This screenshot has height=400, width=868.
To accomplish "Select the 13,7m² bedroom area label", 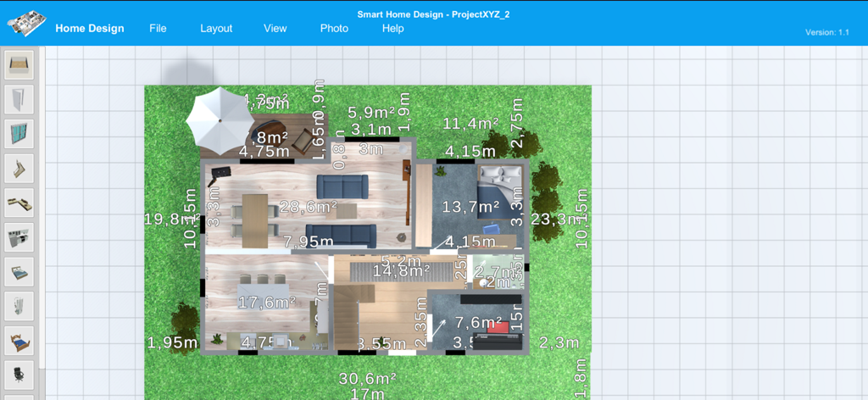I will point(471,207).
